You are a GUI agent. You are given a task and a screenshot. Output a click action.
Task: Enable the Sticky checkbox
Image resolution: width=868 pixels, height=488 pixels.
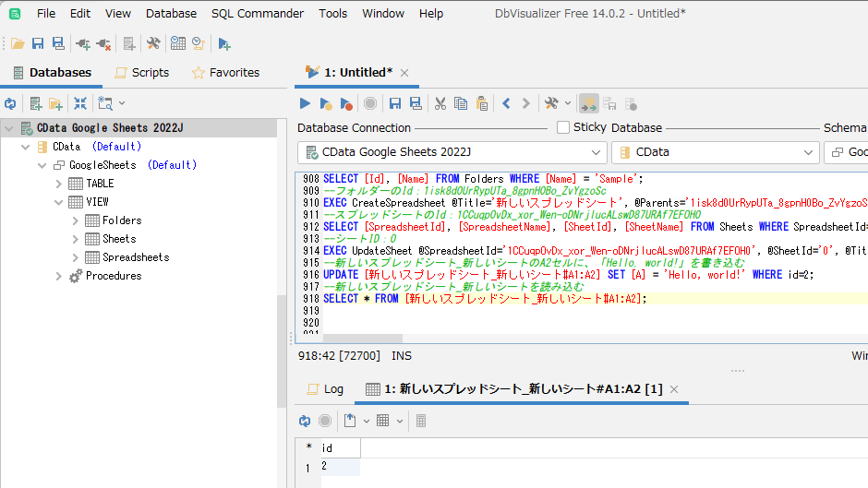coord(563,127)
